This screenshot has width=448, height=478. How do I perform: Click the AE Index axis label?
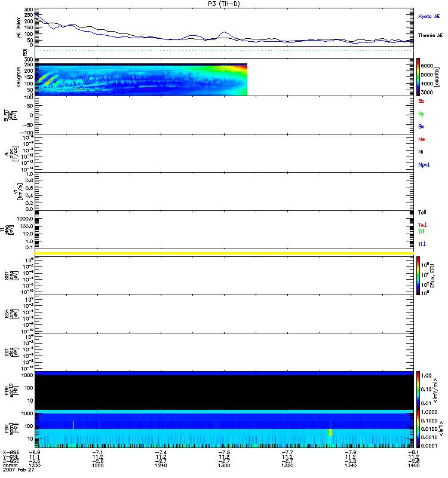pyautogui.click(x=19, y=27)
